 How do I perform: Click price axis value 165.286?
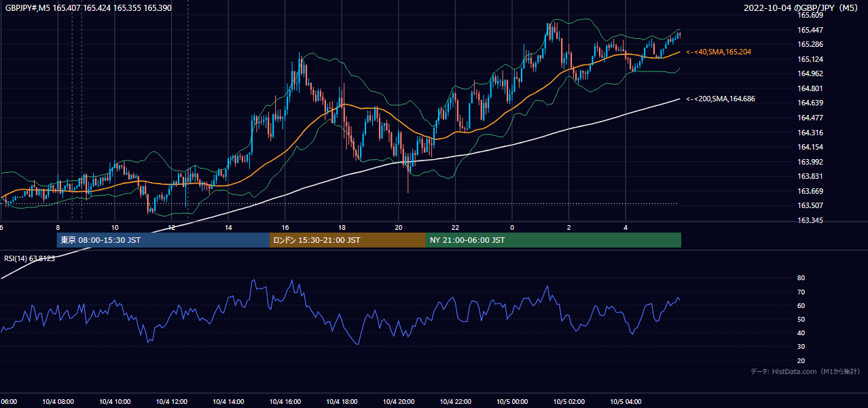[810, 44]
